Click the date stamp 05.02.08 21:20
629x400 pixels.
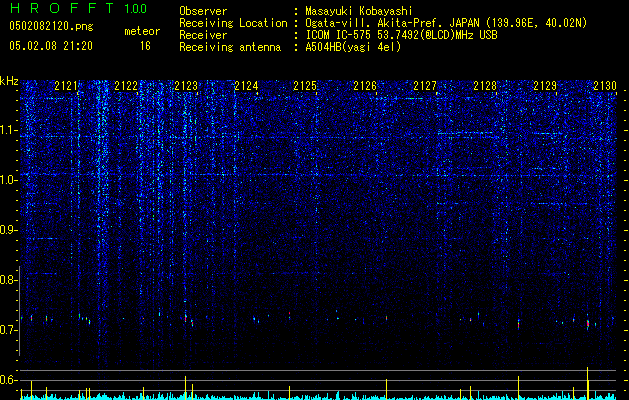[51, 46]
